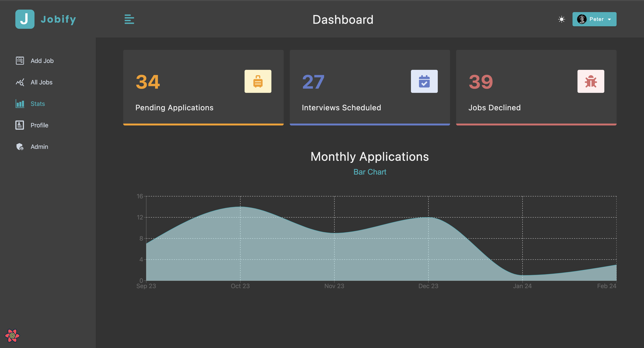Toggle the sidebar with the hamburger icon

[129, 19]
